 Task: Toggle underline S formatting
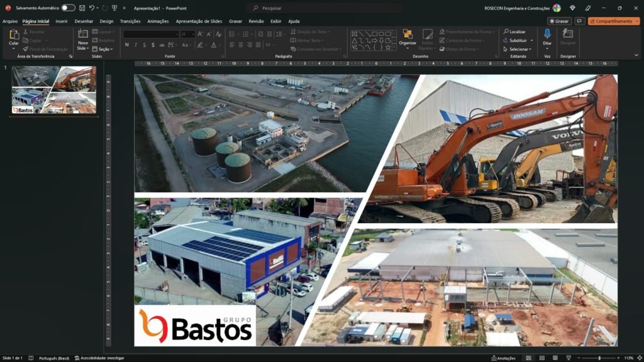[144, 45]
